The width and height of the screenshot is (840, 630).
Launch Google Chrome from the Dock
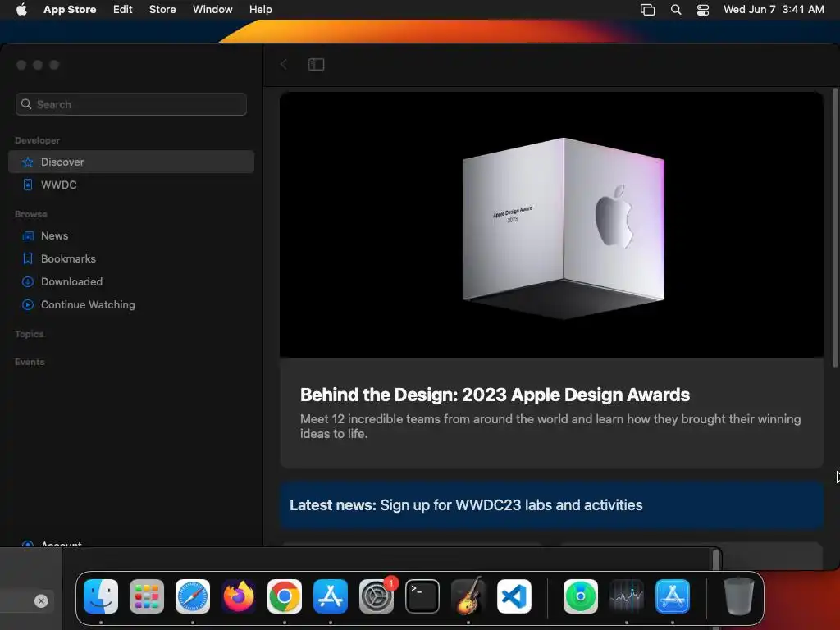click(x=285, y=596)
